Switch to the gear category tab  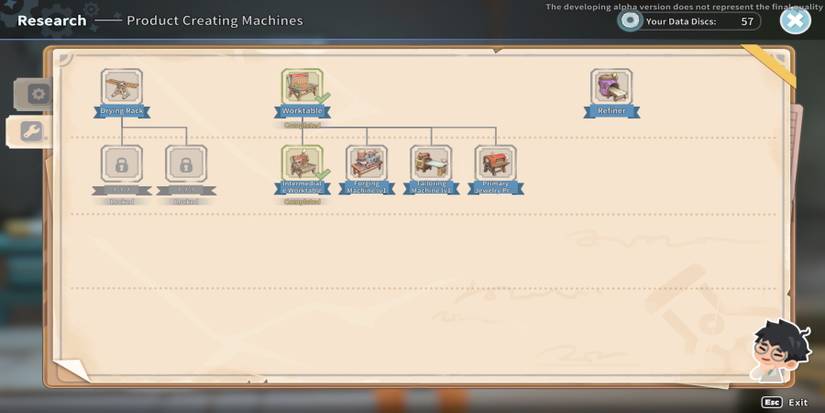35,95
